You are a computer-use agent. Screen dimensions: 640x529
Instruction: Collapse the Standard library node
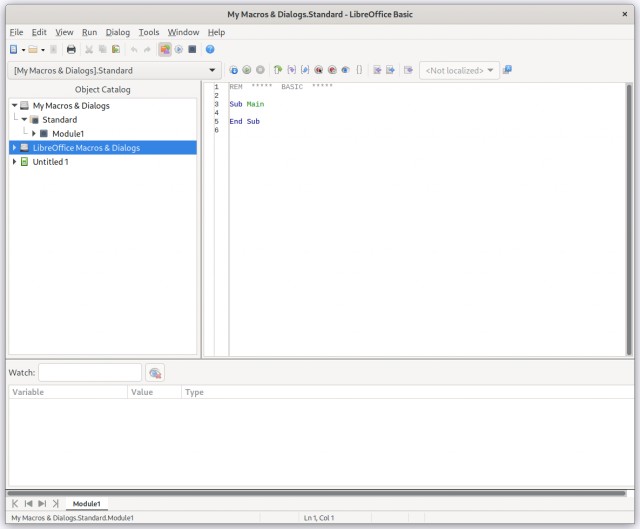[24, 119]
